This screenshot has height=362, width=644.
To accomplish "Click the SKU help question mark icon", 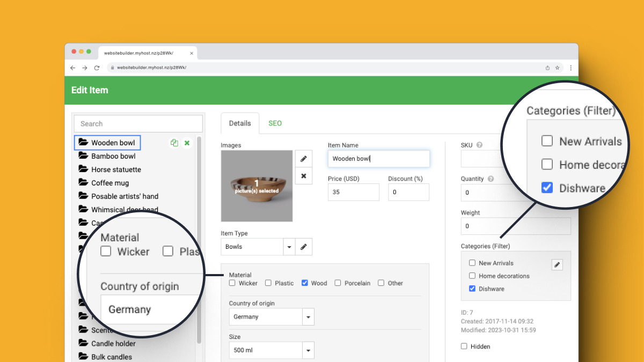I will coord(479,145).
